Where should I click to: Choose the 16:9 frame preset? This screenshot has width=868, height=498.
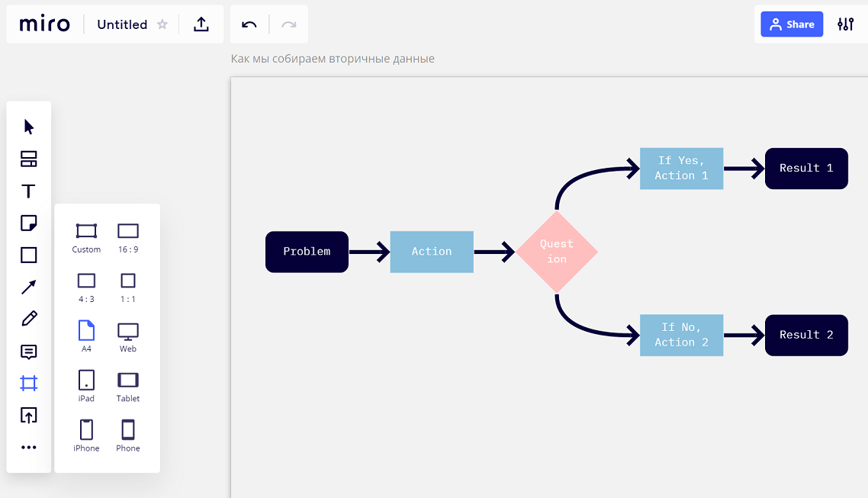click(128, 236)
